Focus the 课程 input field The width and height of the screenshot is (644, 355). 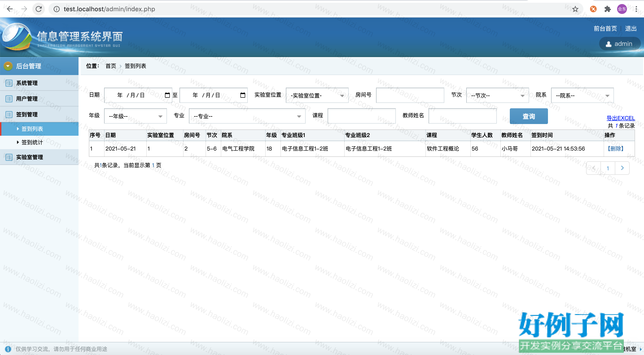point(361,116)
